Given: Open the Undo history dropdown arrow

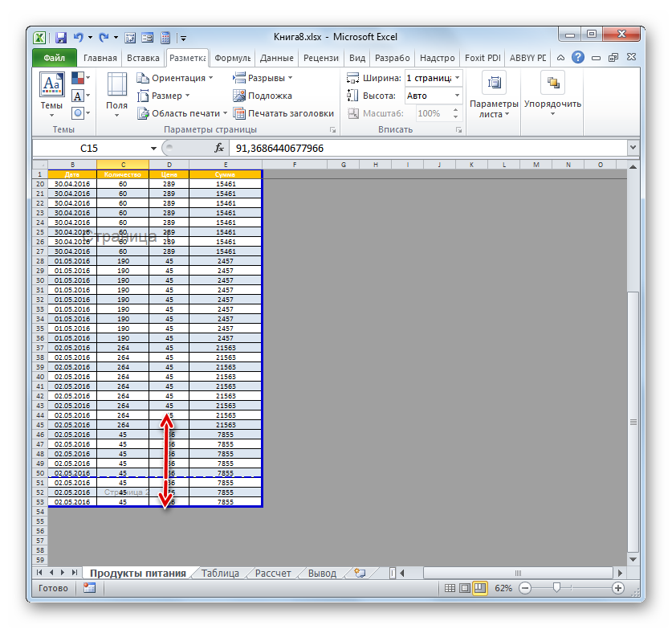Looking at the screenshot, I should point(90,38).
